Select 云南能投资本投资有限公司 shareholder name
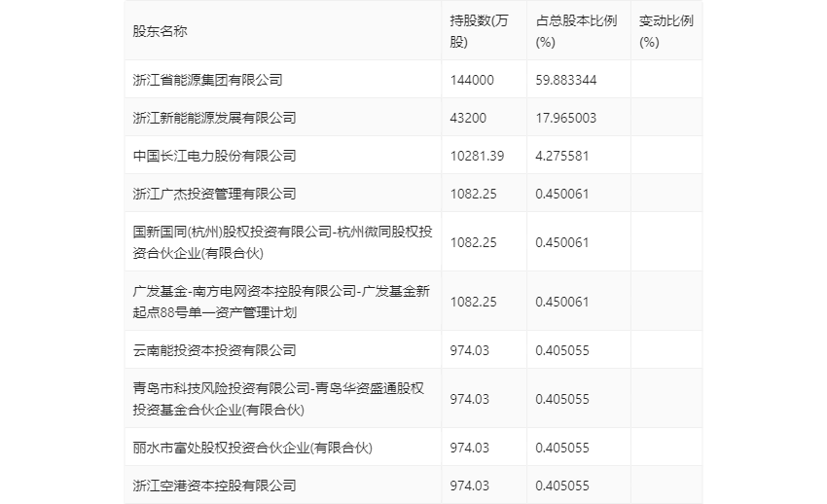The width and height of the screenshot is (827, 504). pyautogui.click(x=214, y=350)
